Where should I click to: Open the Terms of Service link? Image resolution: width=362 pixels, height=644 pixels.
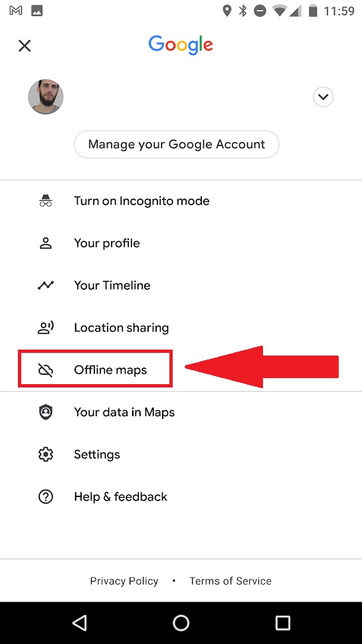(230, 581)
